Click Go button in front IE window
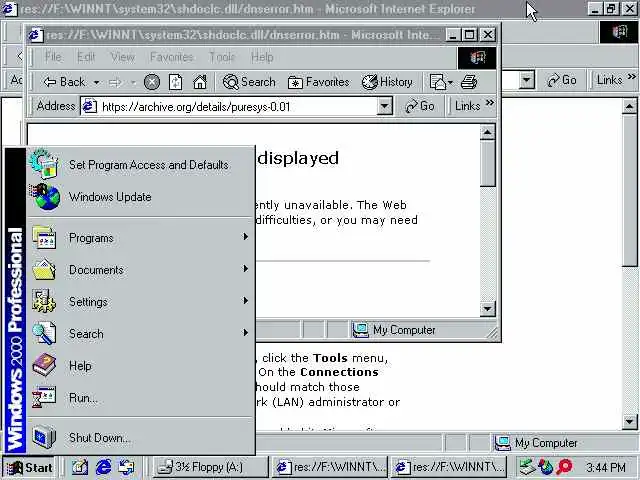 coord(420,106)
